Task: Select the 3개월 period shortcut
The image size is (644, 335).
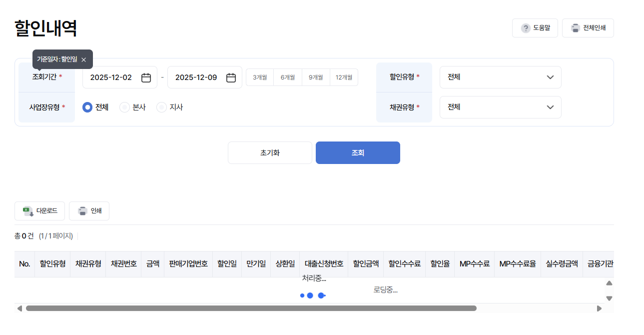Action: (260, 77)
